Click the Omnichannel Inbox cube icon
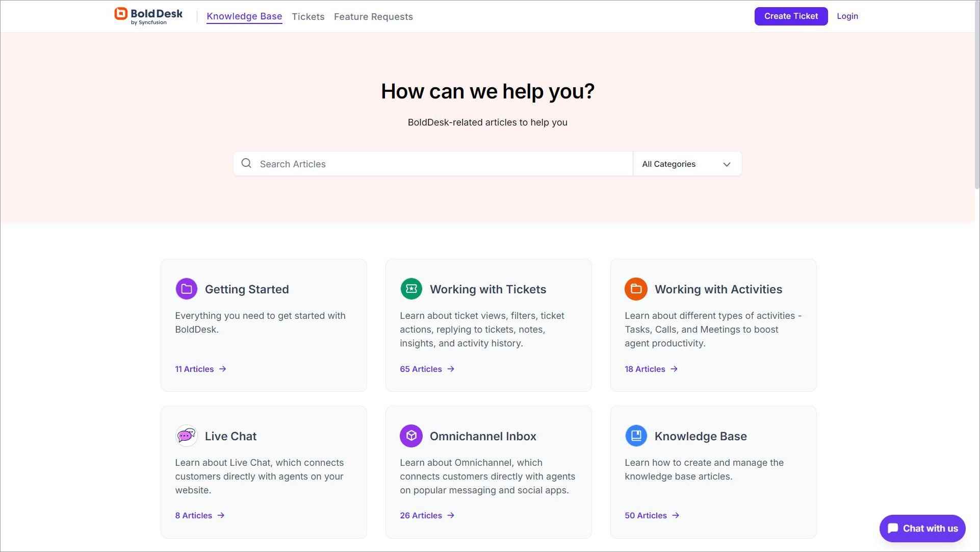 tap(411, 436)
